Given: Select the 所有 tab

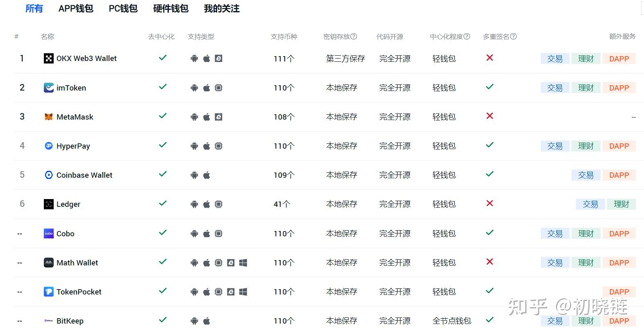Looking at the screenshot, I should tap(34, 9).
